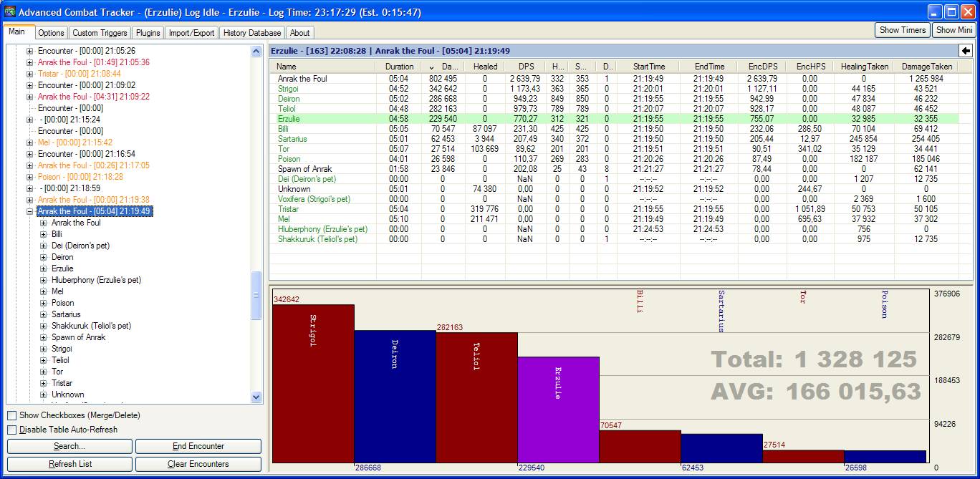Click the tree scrollbar up arrow

tap(256, 51)
